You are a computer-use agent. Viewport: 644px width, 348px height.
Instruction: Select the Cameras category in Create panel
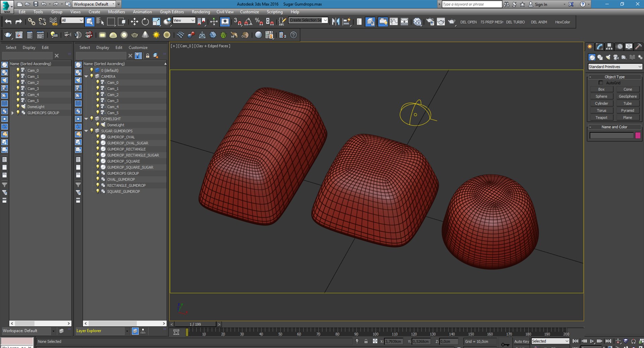pos(616,57)
